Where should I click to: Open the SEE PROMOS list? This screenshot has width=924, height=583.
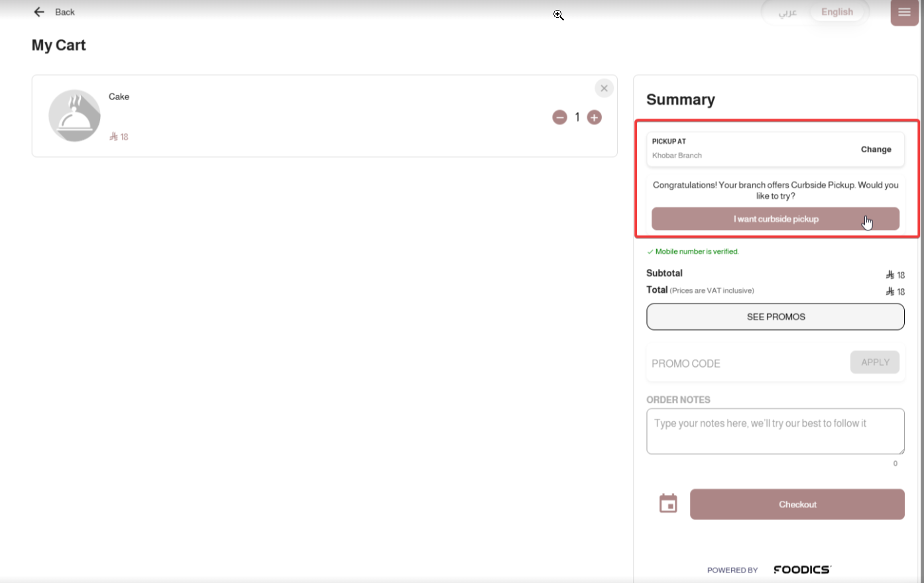776,317
